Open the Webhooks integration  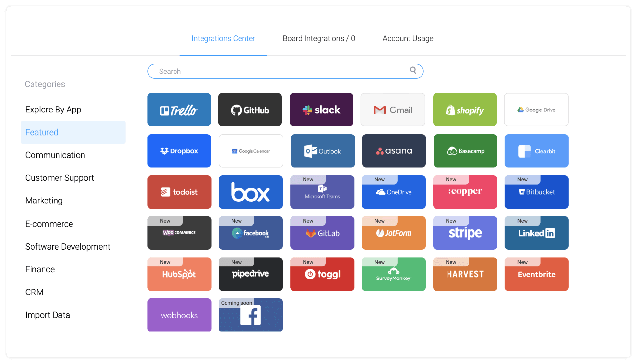click(178, 314)
